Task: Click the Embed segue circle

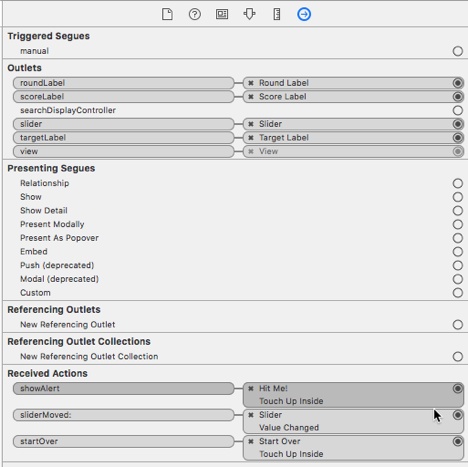Action: click(458, 252)
